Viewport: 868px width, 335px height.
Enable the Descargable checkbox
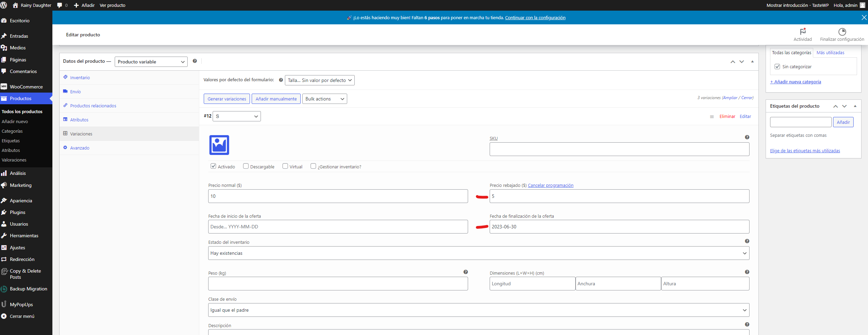[246, 166]
